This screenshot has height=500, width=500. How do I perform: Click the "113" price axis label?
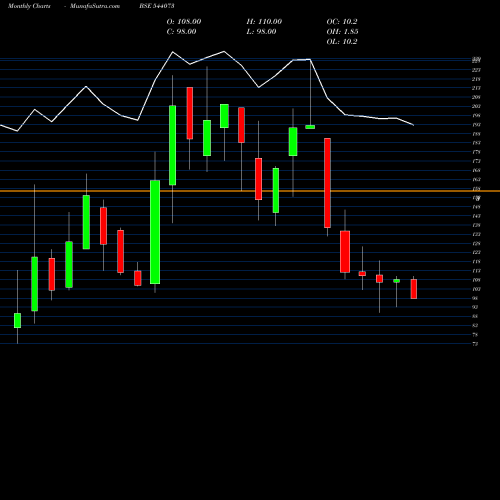477,271
